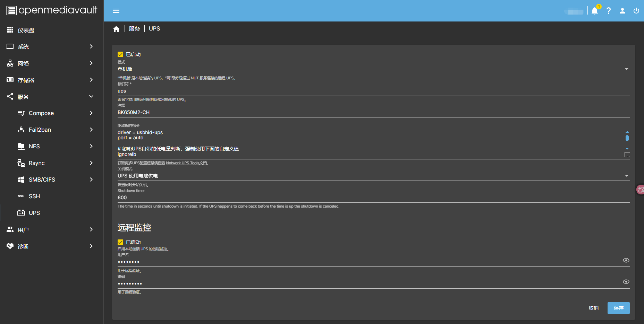Click the driver config scroll-down arrow
644x324 pixels.
[x=627, y=149]
